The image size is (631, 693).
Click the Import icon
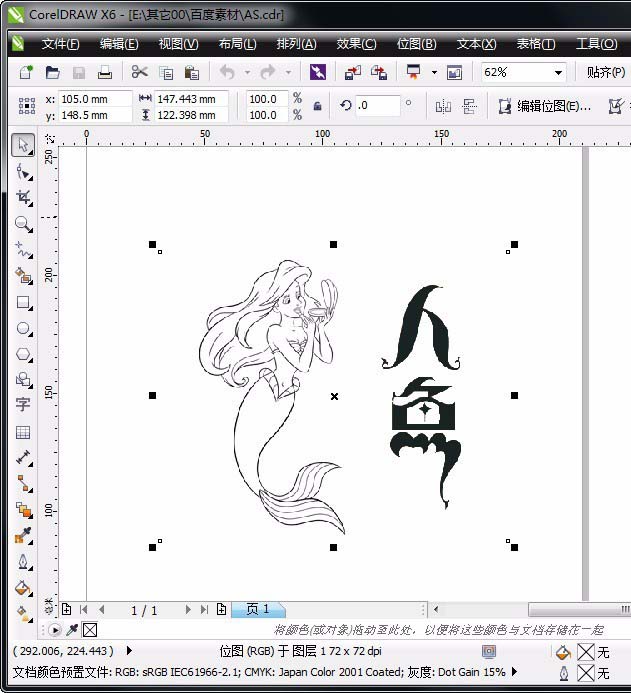[x=353, y=72]
